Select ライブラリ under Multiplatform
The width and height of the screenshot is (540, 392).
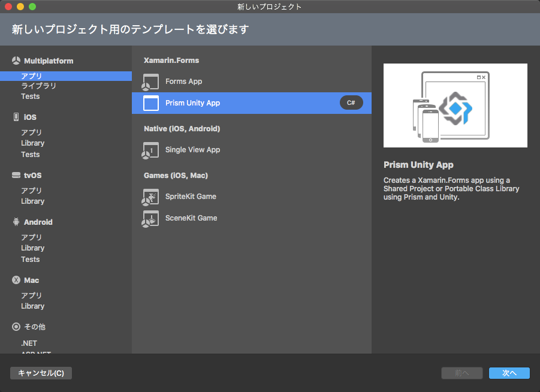(x=38, y=86)
